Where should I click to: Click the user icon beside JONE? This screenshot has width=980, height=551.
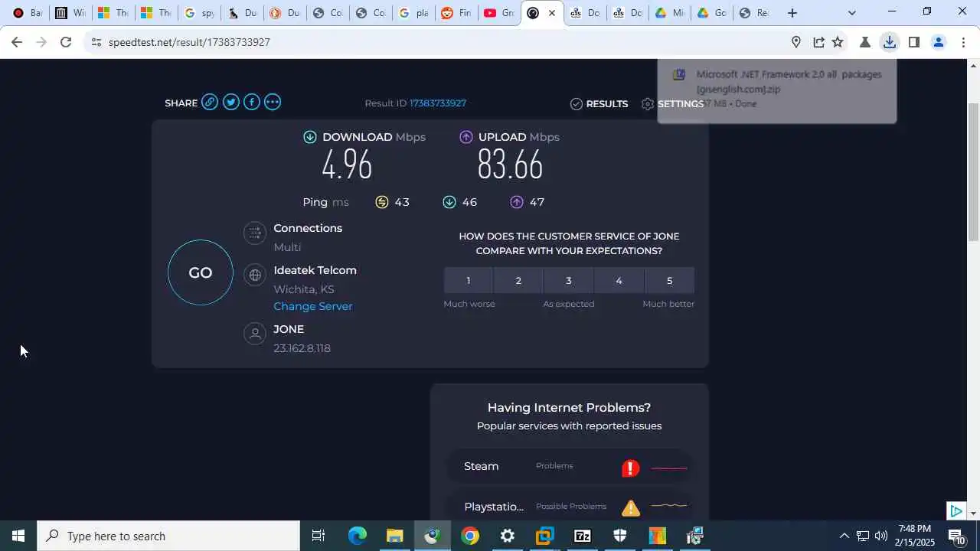tap(255, 334)
